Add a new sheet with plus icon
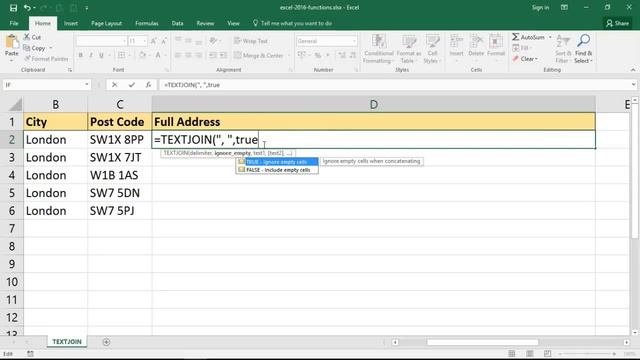The width and height of the screenshot is (640, 360). pos(106,342)
